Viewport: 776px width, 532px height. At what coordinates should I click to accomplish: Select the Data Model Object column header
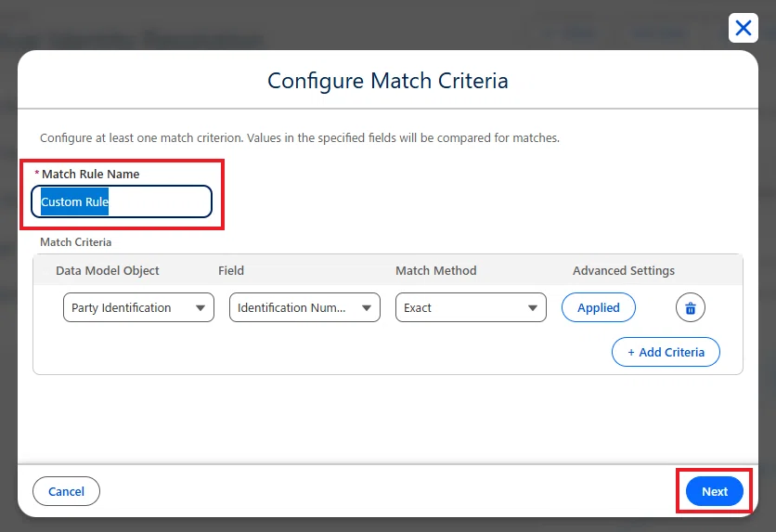tap(108, 271)
